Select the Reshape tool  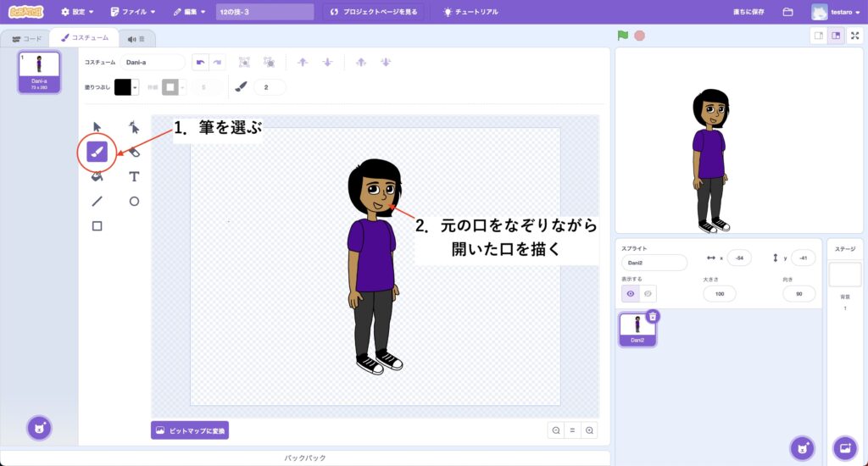(x=134, y=127)
